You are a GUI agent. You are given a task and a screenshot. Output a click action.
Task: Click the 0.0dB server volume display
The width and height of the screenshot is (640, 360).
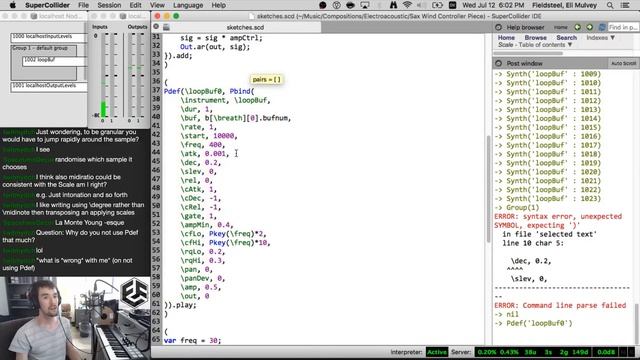point(605,352)
